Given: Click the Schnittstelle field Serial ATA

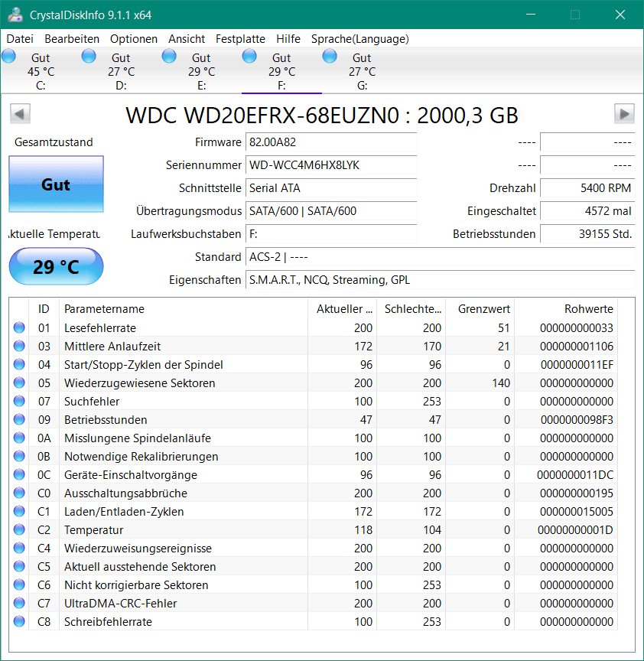Looking at the screenshot, I should pyautogui.click(x=331, y=188).
